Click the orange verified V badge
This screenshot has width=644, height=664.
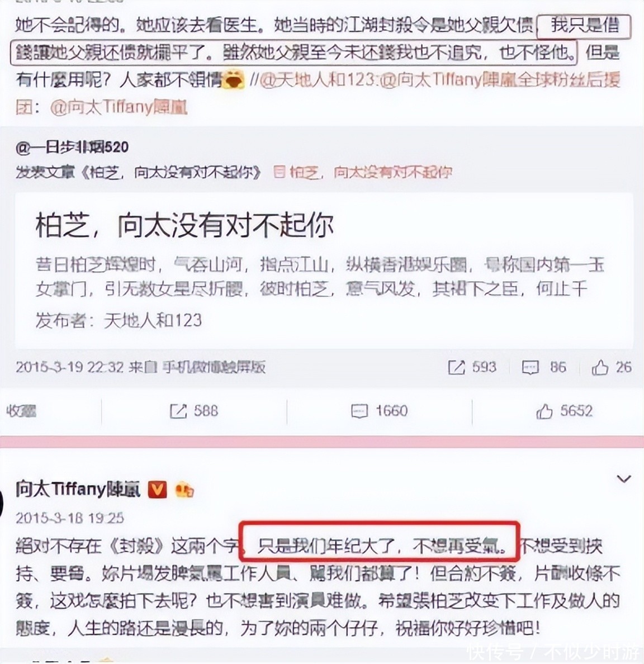coord(157,490)
